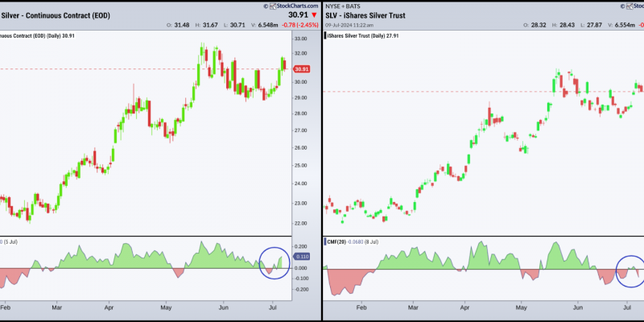Click the black legend marker before iShares Silver Trust (Daily)
This screenshot has width=644, height=322.
click(x=325, y=35)
